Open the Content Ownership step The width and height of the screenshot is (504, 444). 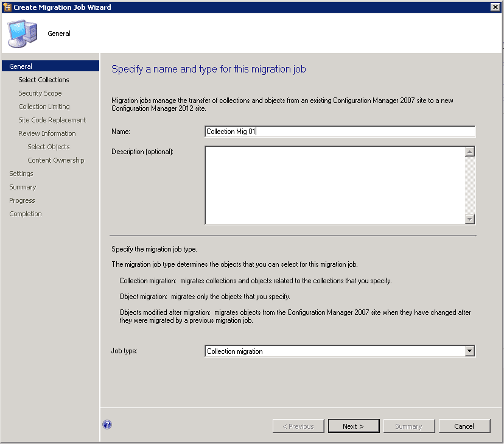(56, 160)
